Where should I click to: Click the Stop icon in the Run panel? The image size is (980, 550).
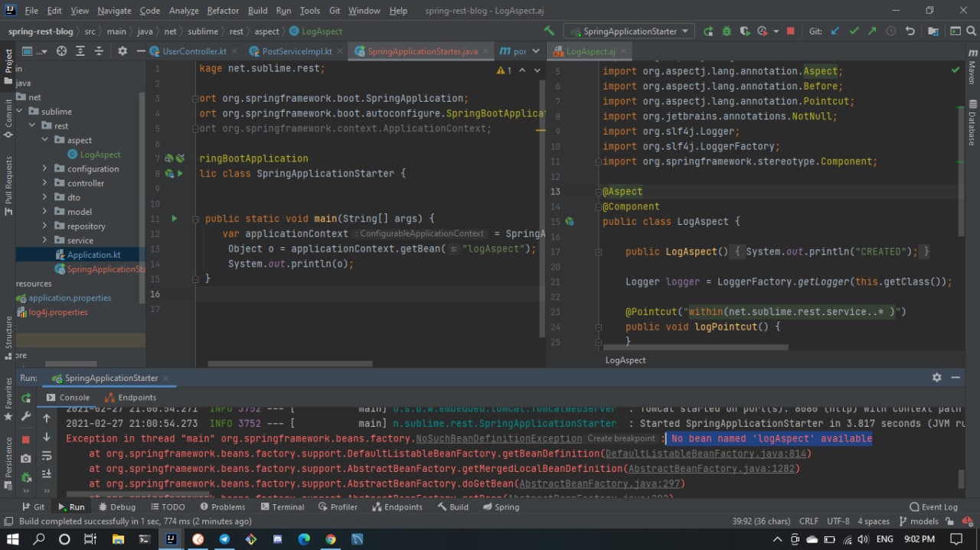pos(26,439)
